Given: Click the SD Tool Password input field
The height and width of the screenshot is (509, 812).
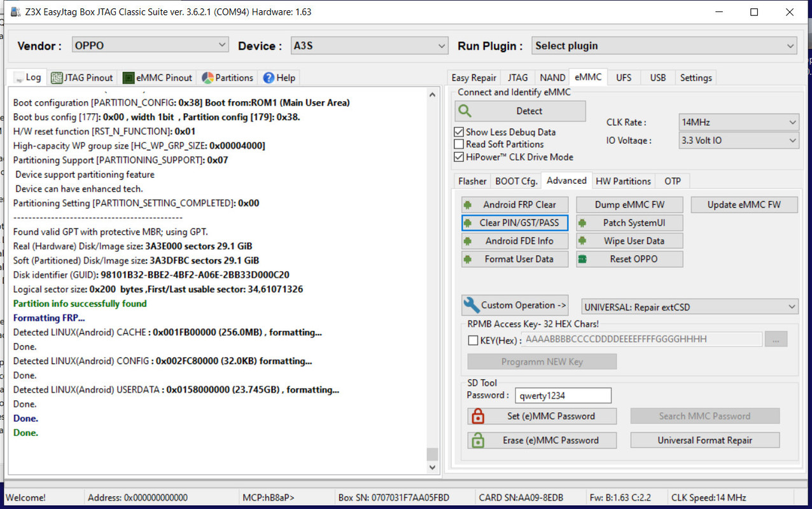Looking at the screenshot, I should click(563, 396).
